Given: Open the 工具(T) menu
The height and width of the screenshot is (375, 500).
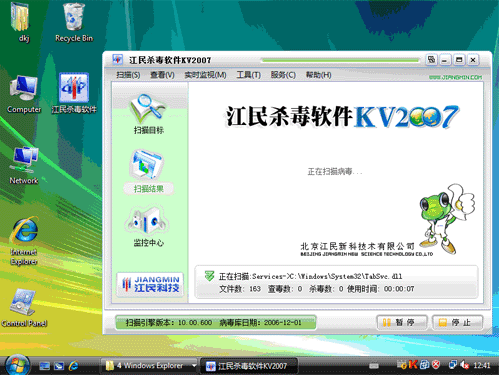Looking at the screenshot, I should [x=249, y=75].
